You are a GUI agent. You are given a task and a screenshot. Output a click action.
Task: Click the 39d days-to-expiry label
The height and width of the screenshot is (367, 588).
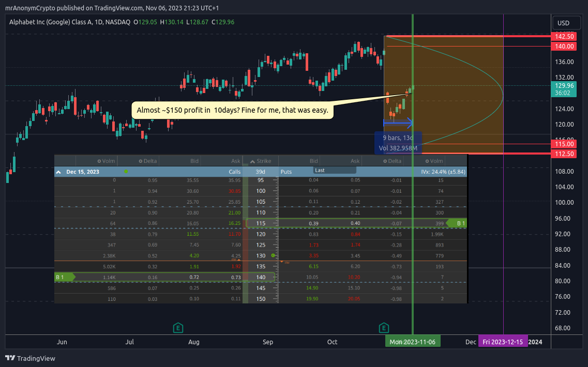pos(260,172)
